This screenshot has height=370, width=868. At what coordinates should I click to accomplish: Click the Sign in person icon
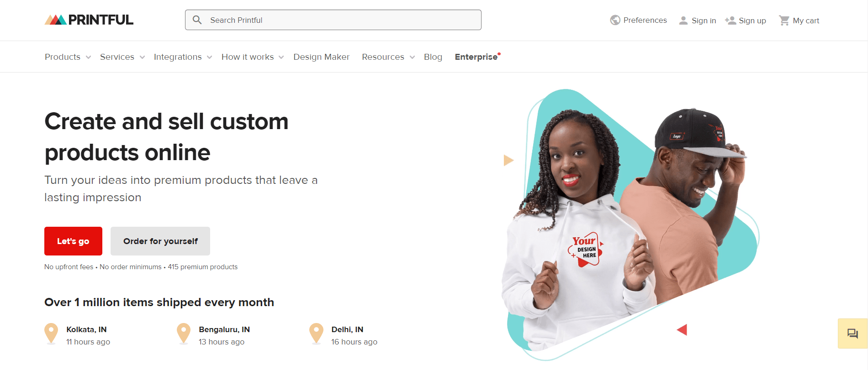[x=683, y=21]
